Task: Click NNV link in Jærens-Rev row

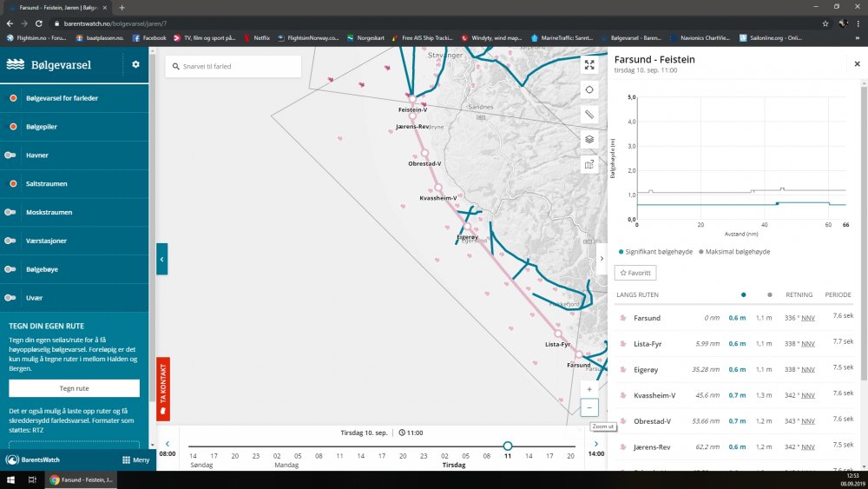Action: click(807, 447)
